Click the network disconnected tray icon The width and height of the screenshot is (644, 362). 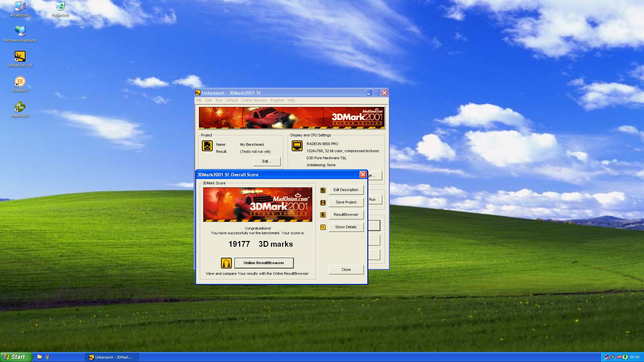click(607, 357)
